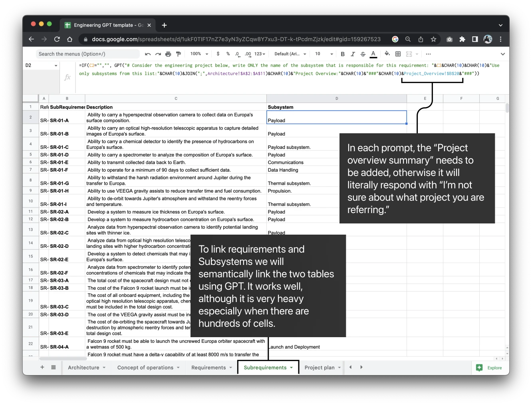Click the Search the menus field
The height and width of the screenshot is (405, 532).
coord(88,54)
